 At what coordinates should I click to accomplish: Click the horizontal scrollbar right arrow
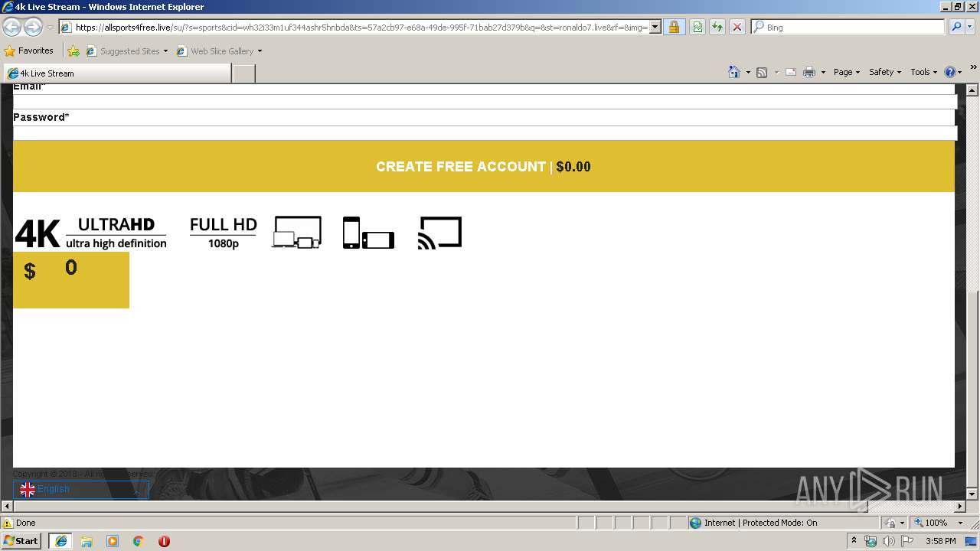[960, 507]
